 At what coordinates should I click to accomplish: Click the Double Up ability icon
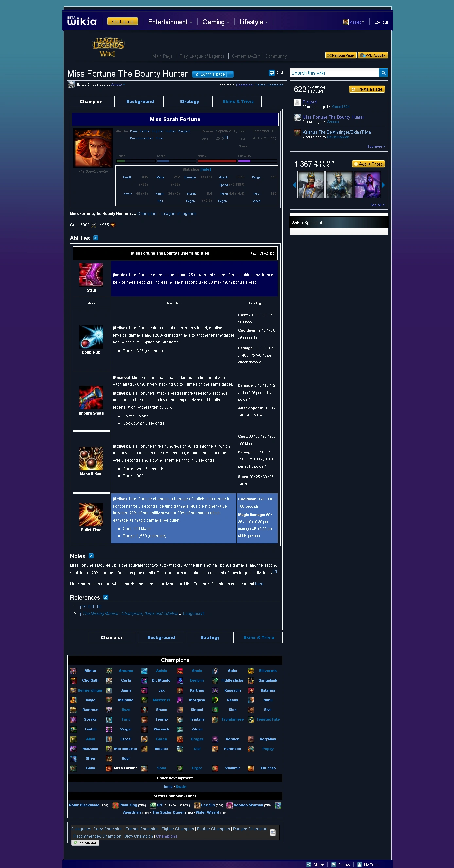tap(91, 337)
